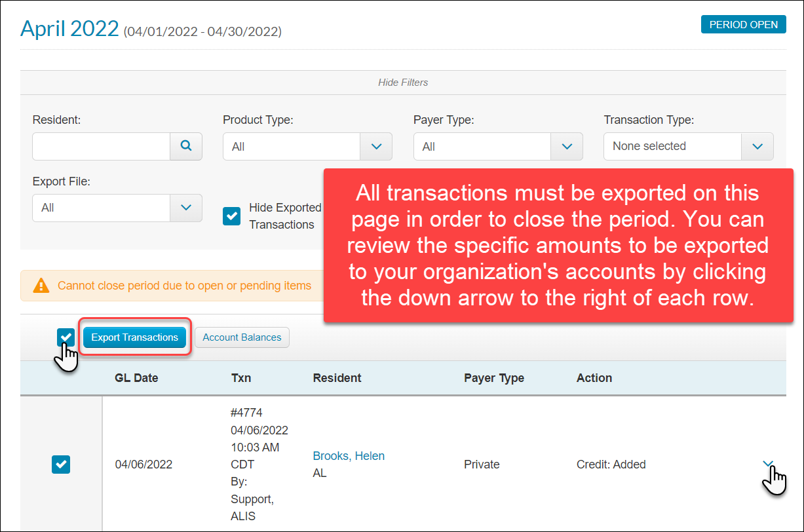Click the Account Balances button
Screen dimensions: 804x532
pos(242,337)
